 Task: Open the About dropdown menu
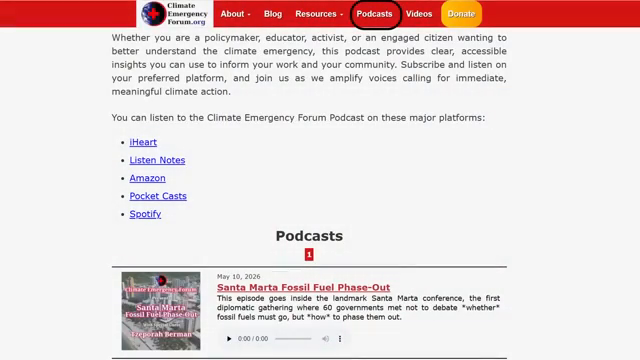click(x=236, y=14)
